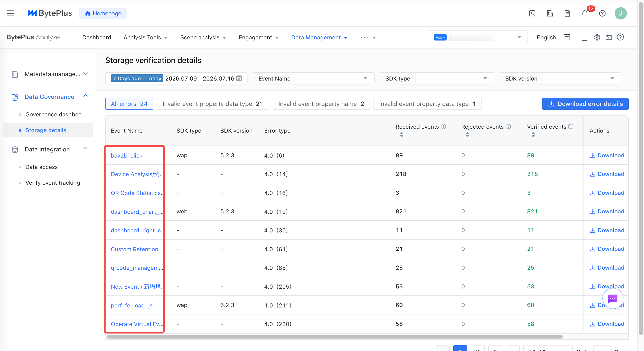
Task: Sort by Received events column
Action: (402, 134)
